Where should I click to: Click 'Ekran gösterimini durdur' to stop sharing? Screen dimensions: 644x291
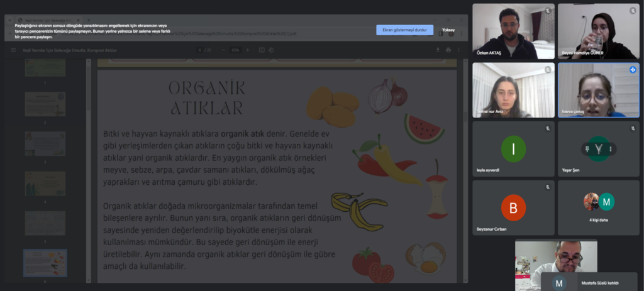[x=404, y=30]
